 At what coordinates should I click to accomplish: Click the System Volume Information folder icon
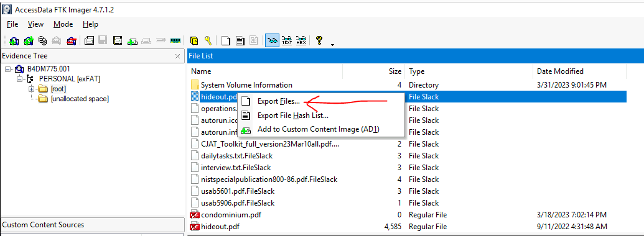pyautogui.click(x=195, y=85)
